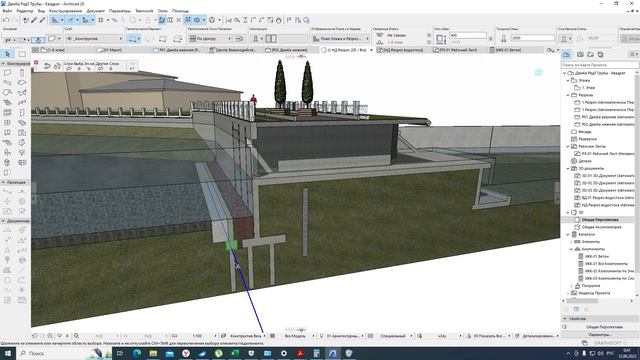Screen dimensions: 640x360
Task: Expand the Покрытия node in the Navigator
Action: coord(571,286)
